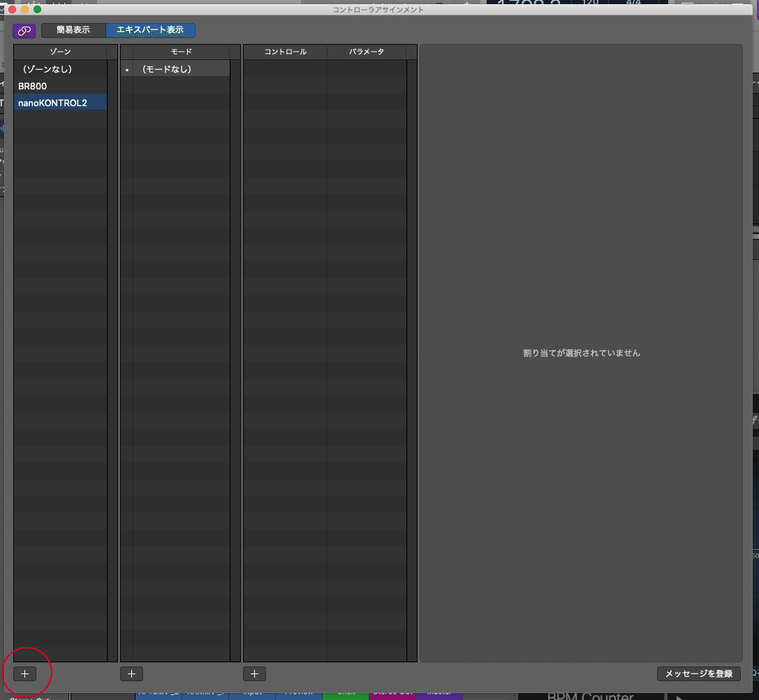Minimize the コントローラアサインメント window
This screenshot has width=759, height=700.
(24, 9)
